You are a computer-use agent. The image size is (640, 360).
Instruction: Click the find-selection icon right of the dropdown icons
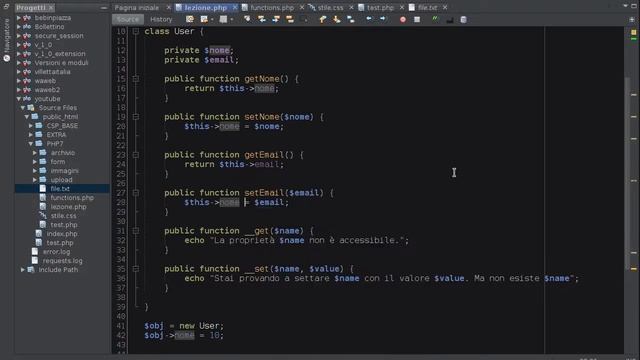[247, 19]
